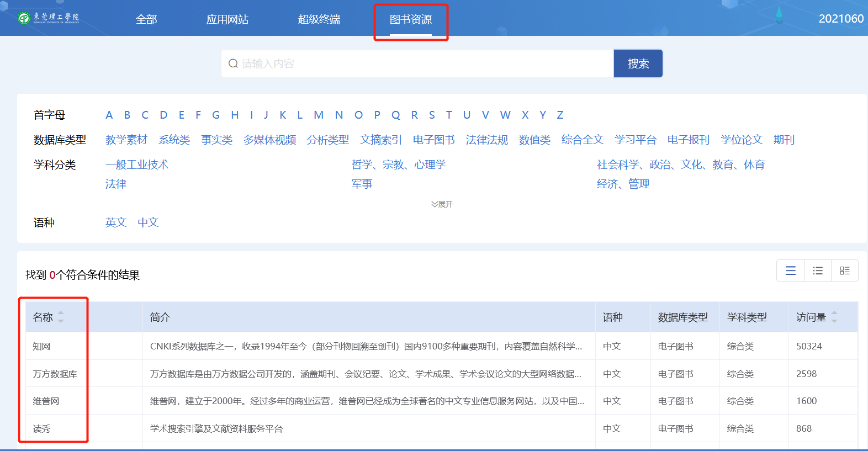Select subject 法律
Image resolution: width=868 pixels, height=451 pixels.
pos(116,184)
